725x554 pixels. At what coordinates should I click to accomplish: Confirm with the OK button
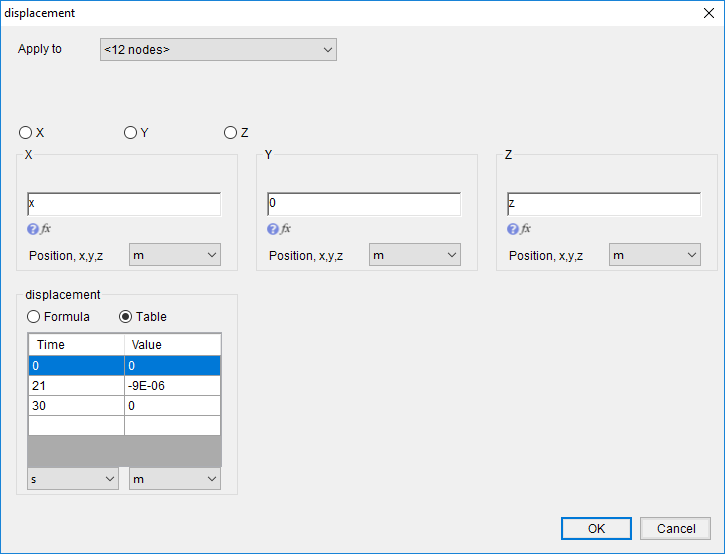click(x=596, y=528)
